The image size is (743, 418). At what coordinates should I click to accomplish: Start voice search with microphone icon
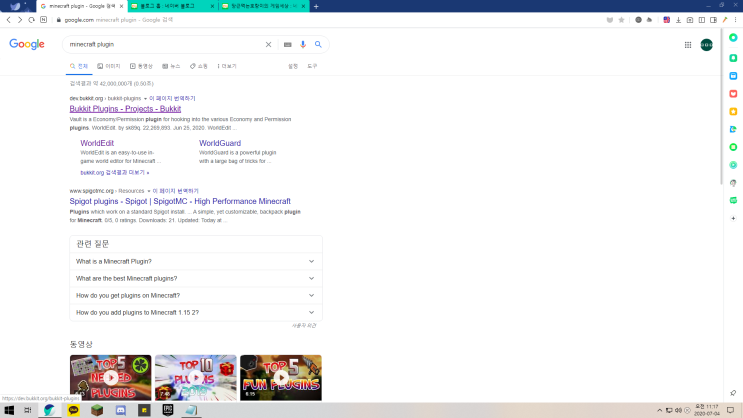tap(303, 45)
